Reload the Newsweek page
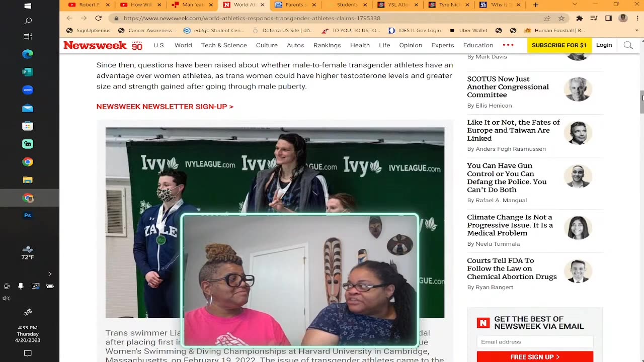644x362 pixels. coord(99,18)
